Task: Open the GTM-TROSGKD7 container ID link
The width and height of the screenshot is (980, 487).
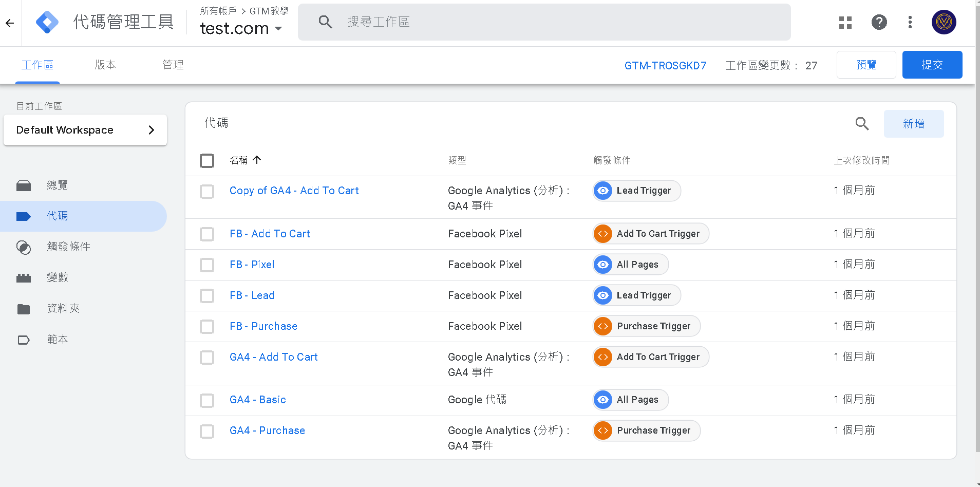Action: click(666, 66)
